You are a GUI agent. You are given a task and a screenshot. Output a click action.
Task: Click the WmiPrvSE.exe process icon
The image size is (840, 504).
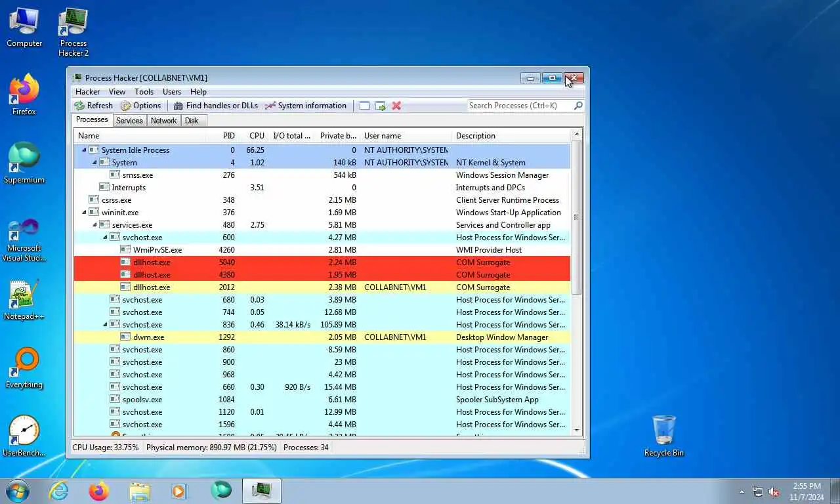(125, 250)
